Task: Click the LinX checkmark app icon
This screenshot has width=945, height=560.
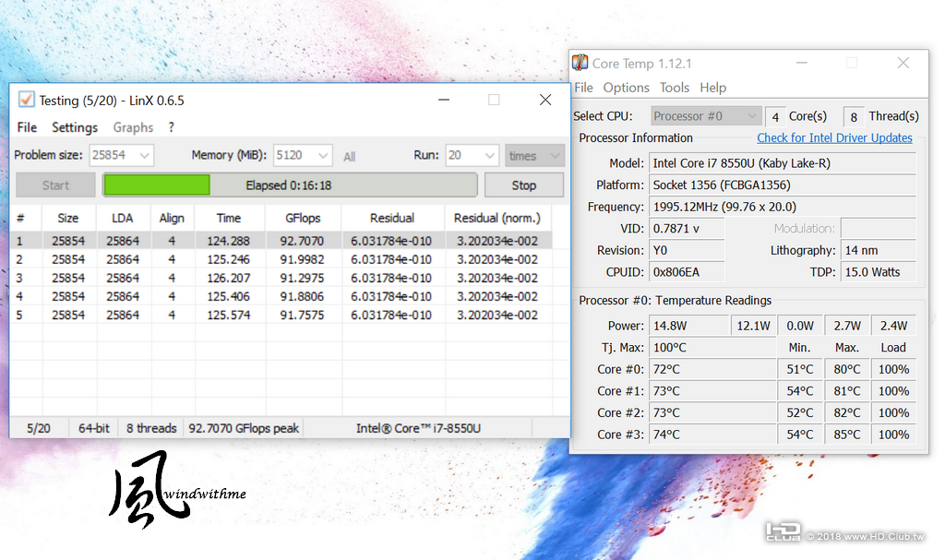Action: pos(26,100)
